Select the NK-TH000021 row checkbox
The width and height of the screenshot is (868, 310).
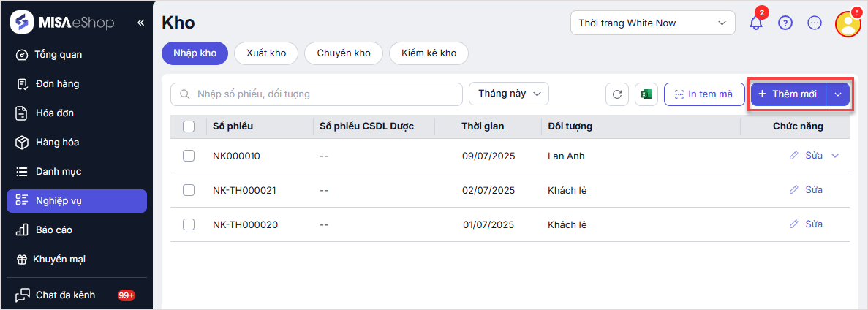189,190
